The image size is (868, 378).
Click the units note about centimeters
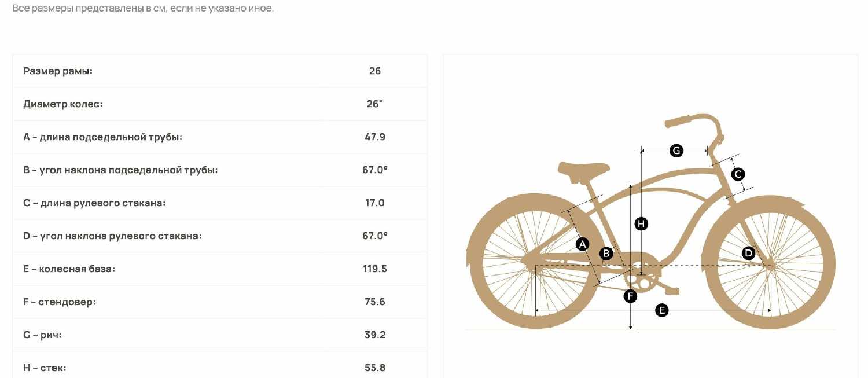[x=143, y=9]
